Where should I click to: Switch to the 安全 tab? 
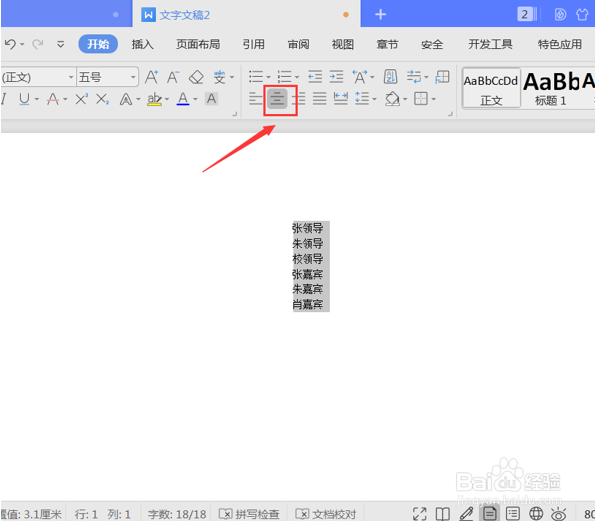point(432,44)
